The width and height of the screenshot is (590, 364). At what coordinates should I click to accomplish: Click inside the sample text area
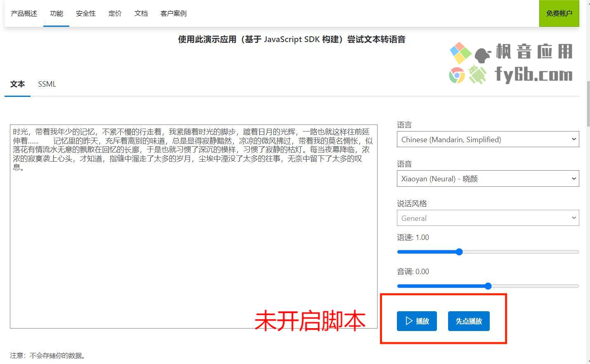(x=194, y=226)
